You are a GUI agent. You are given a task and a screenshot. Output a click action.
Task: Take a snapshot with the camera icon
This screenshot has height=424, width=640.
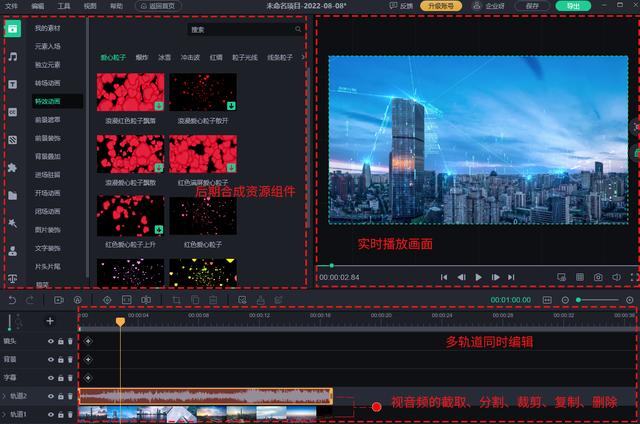[x=598, y=277]
